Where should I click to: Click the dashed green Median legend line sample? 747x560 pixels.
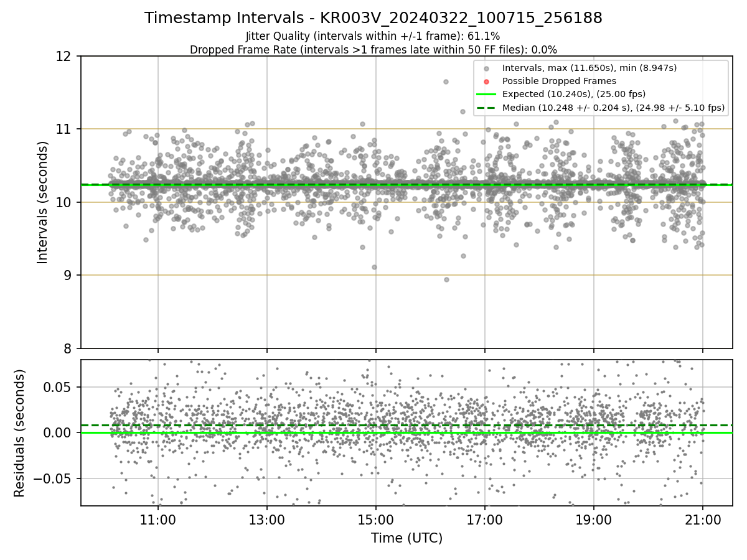pos(486,108)
